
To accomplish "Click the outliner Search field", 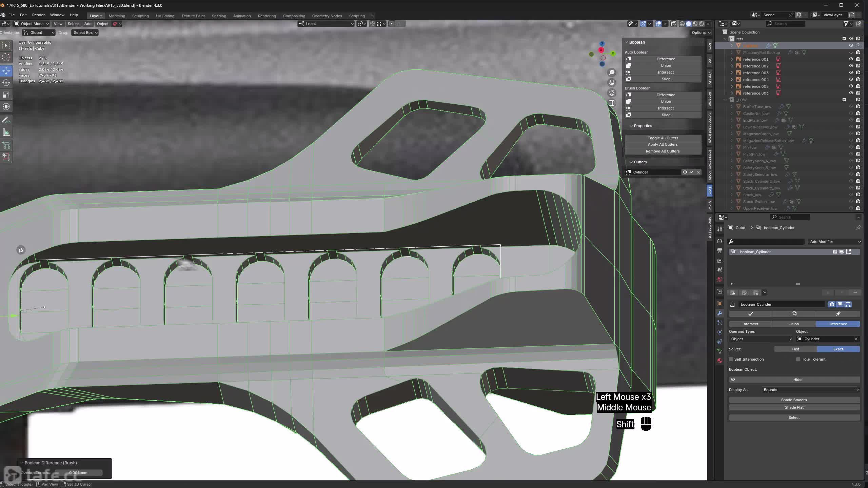I will [x=785, y=24].
